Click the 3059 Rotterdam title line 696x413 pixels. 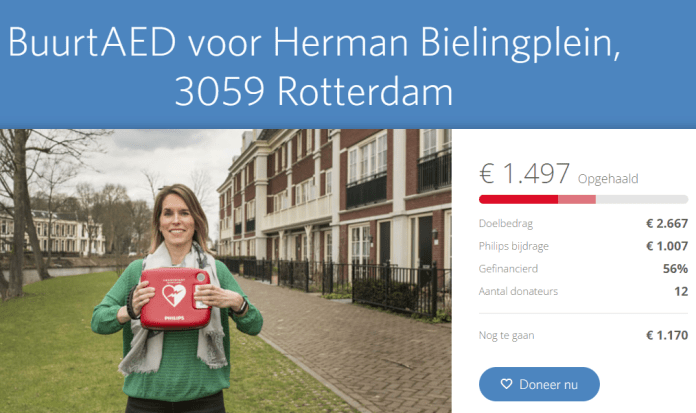click(x=313, y=91)
